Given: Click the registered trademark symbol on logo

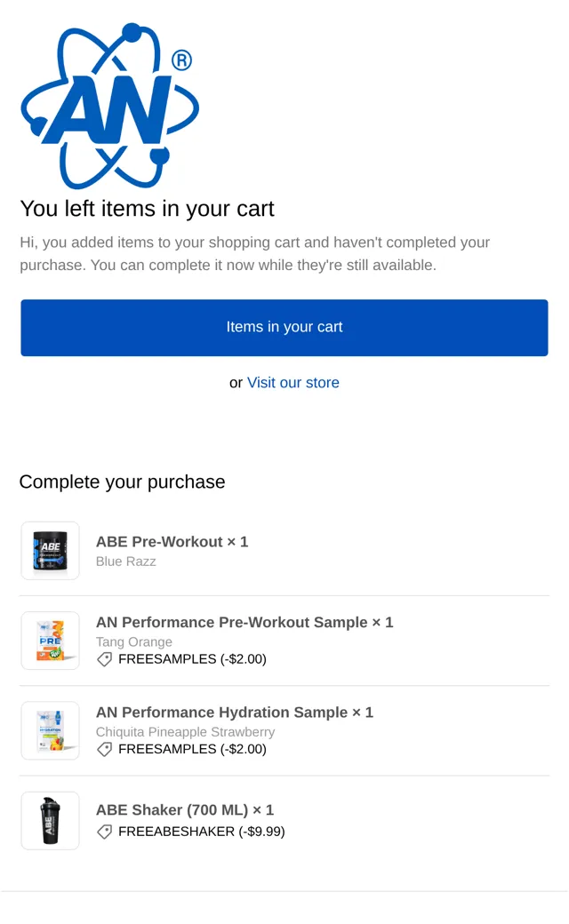Looking at the screenshot, I should click(181, 60).
